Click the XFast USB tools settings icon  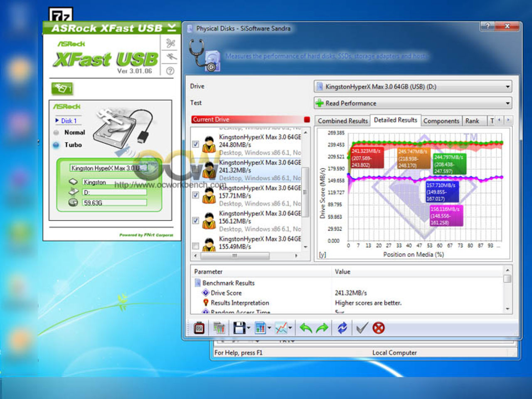pyautogui.click(x=170, y=43)
